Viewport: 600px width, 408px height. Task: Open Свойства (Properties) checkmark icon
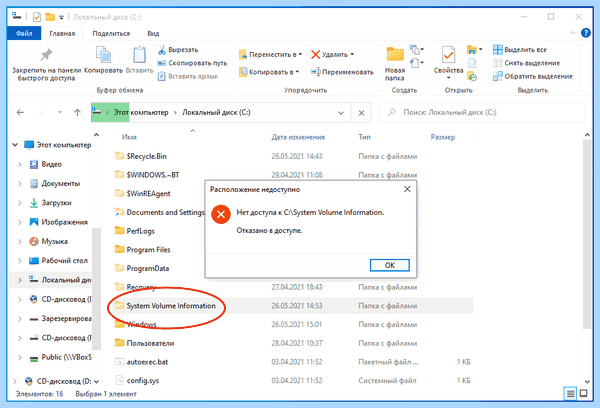(448, 55)
